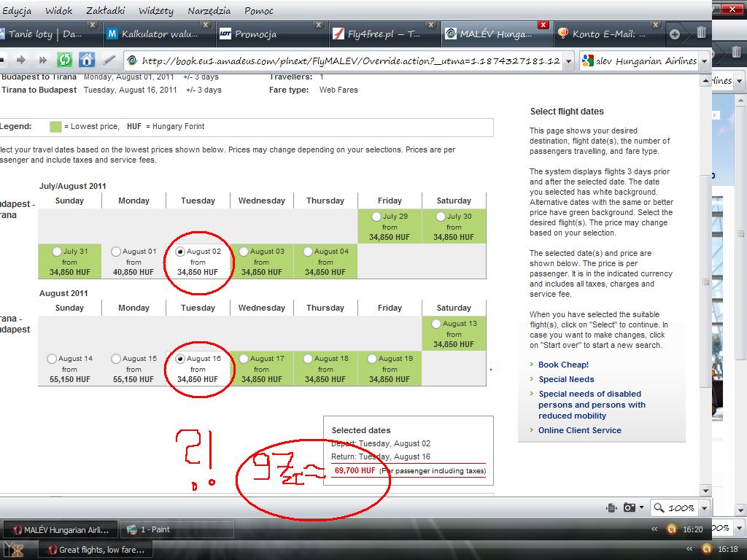Click the 69,700 HUF total price
Screen dimensions: 747x560
click(x=355, y=470)
